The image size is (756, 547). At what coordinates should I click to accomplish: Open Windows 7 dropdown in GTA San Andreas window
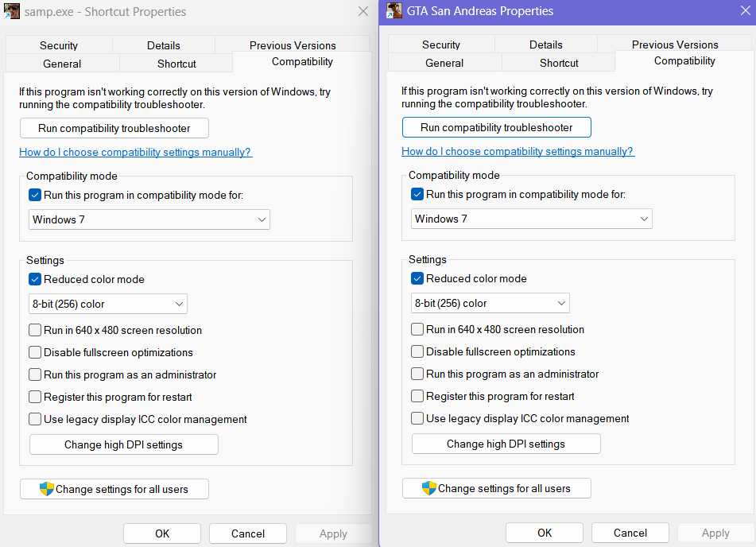[532, 219]
